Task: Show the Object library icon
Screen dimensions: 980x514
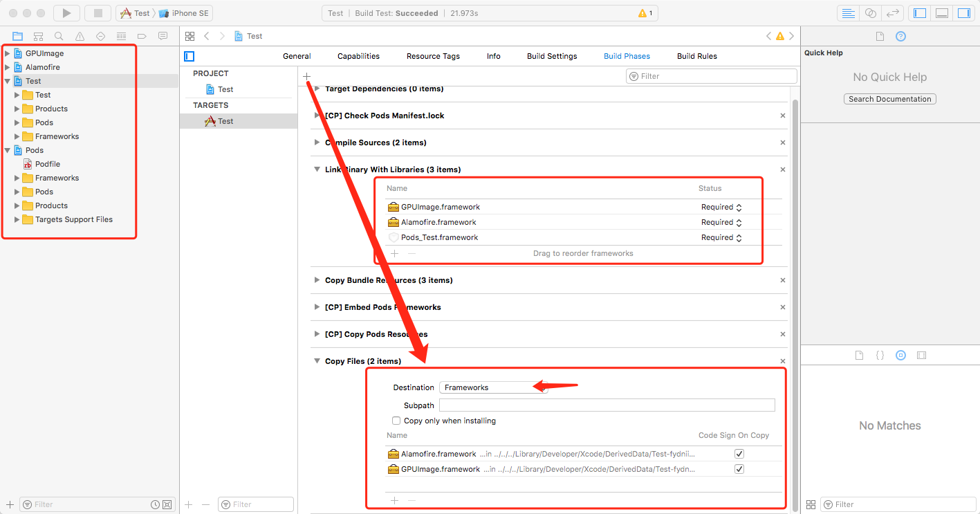Action: tap(900, 355)
